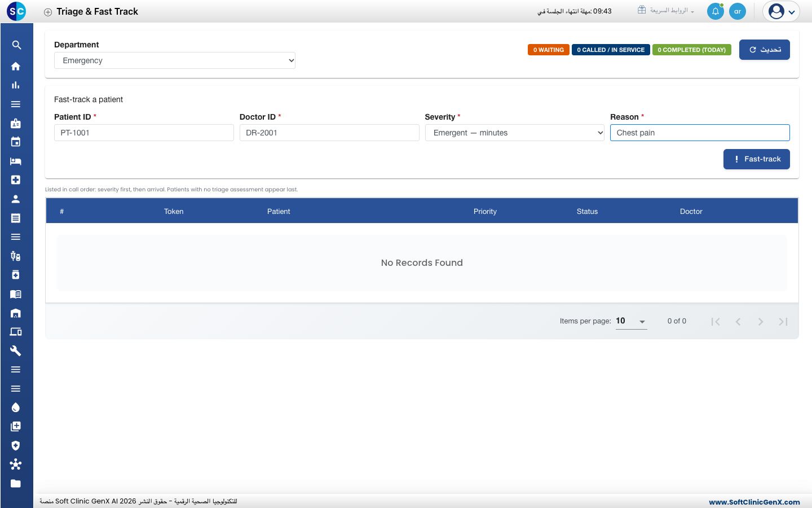
Task: Open the notifications bell
Action: tap(716, 11)
